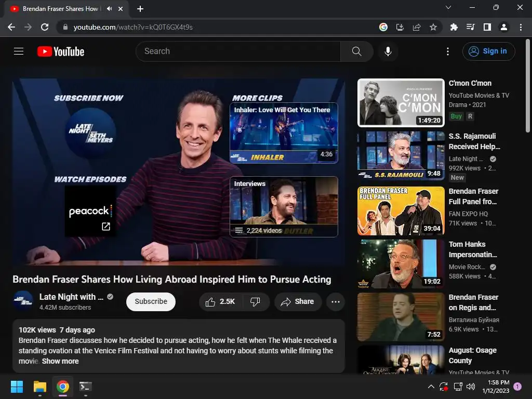This screenshot has width=532, height=399.
Task: Go to YouTube home via logo
Action: pyautogui.click(x=61, y=51)
